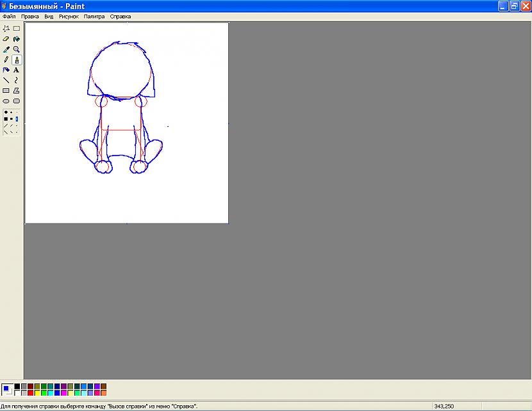Pick the black color swatch
The image size is (532, 411).
17,386
